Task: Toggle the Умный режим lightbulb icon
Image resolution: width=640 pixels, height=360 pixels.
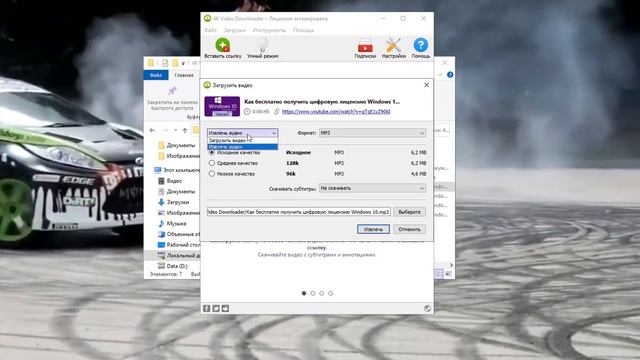Action: pos(262,45)
